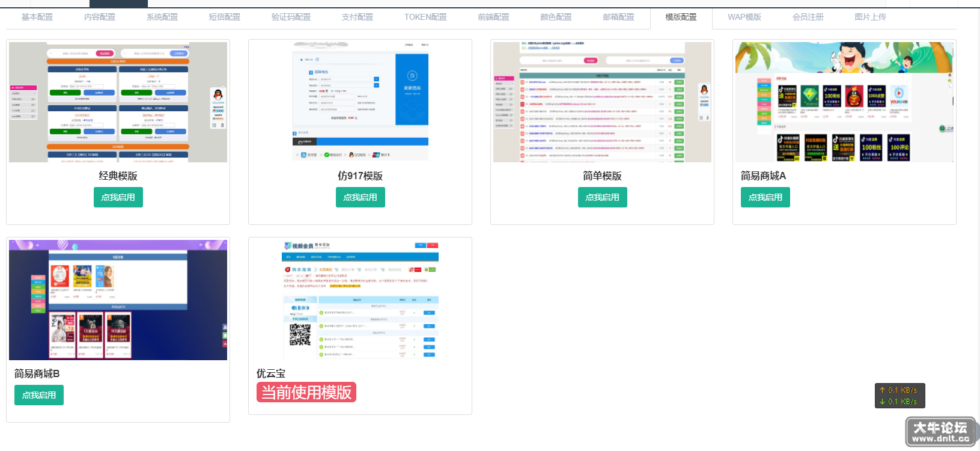The image size is (980, 451).
Task: Enable the 仿917模版 template
Action: tap(361, 197)
